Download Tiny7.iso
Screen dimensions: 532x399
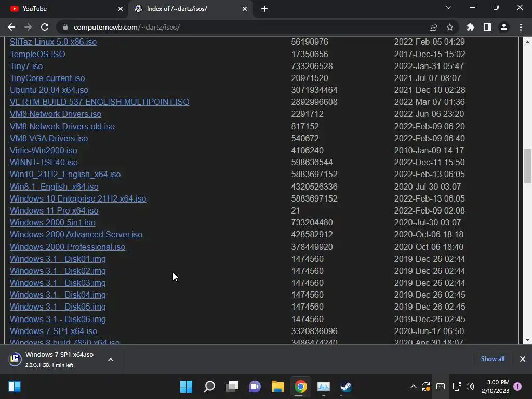(26, 66)
